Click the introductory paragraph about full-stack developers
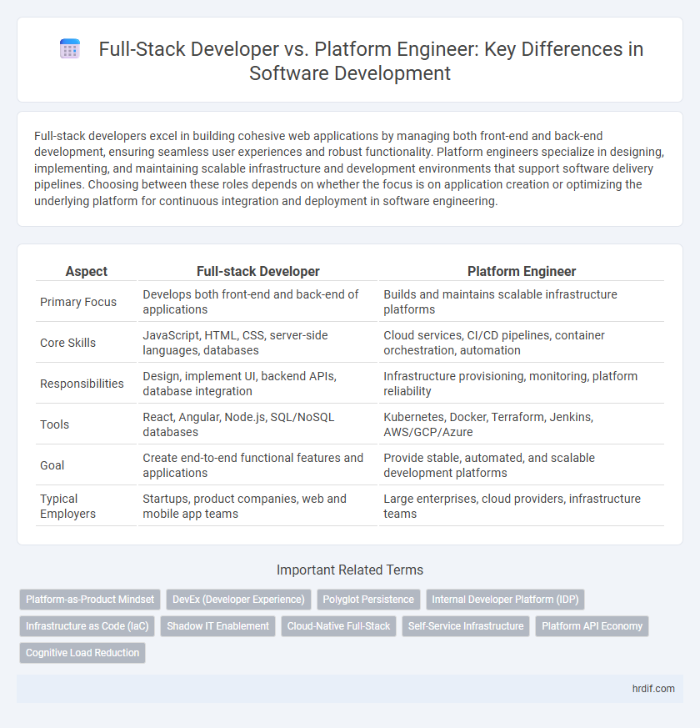Image resolution: width=700 pixels, height=728 pixels. (350, 168)
